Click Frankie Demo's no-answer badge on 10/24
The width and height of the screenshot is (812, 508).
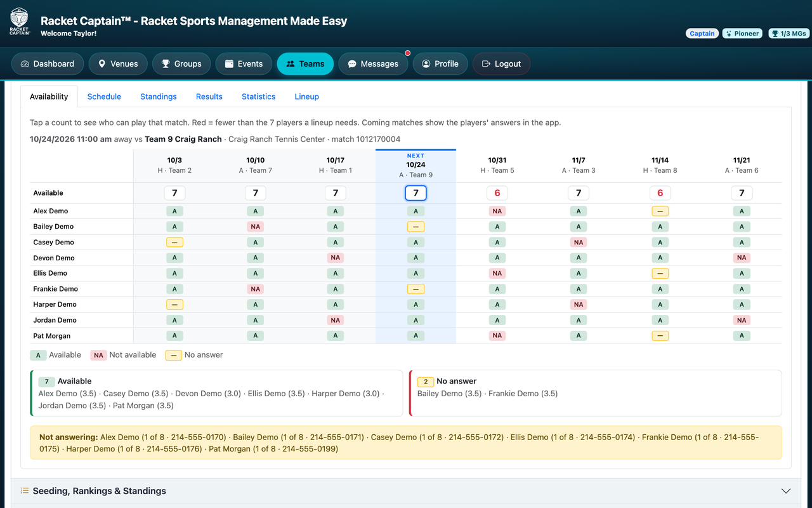click(416, 289)
